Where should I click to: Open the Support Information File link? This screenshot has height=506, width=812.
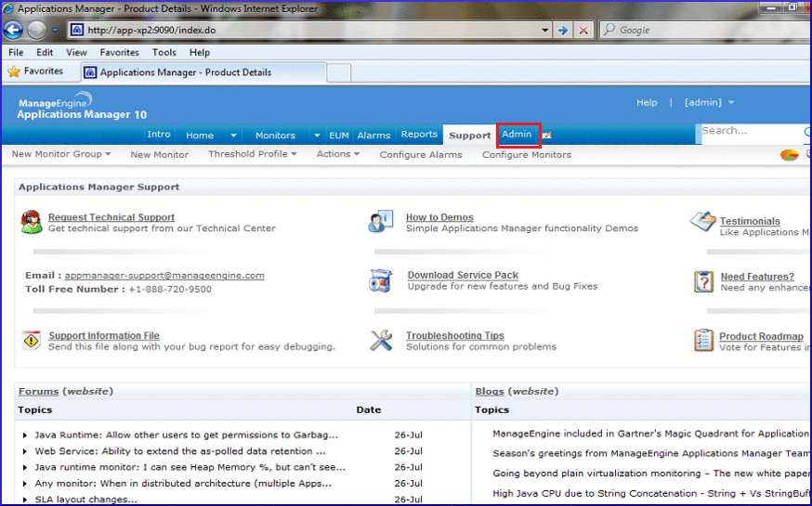104,335
